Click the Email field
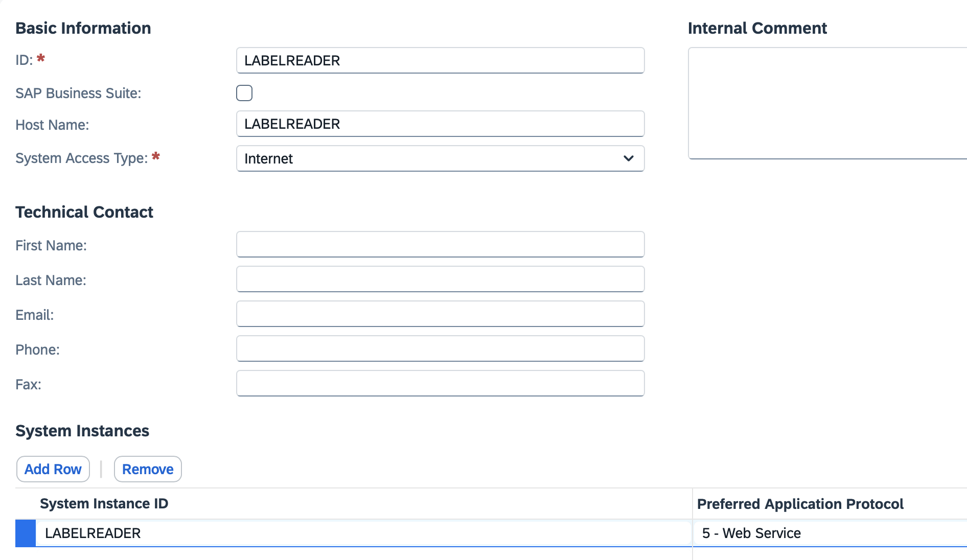Image resolution: width=967 pixels, height=560 pixels. [440, 314]
